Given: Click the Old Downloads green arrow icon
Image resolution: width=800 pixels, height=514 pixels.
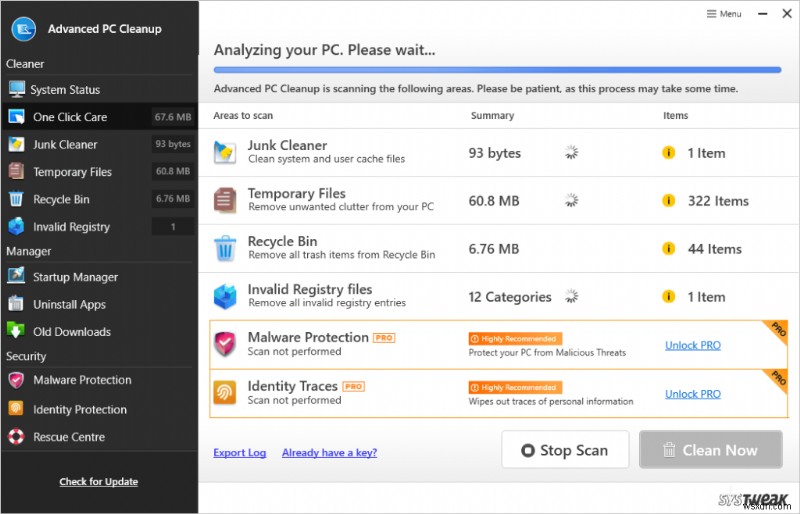Looking at the screenshot, I should click(x=16, y=331).
